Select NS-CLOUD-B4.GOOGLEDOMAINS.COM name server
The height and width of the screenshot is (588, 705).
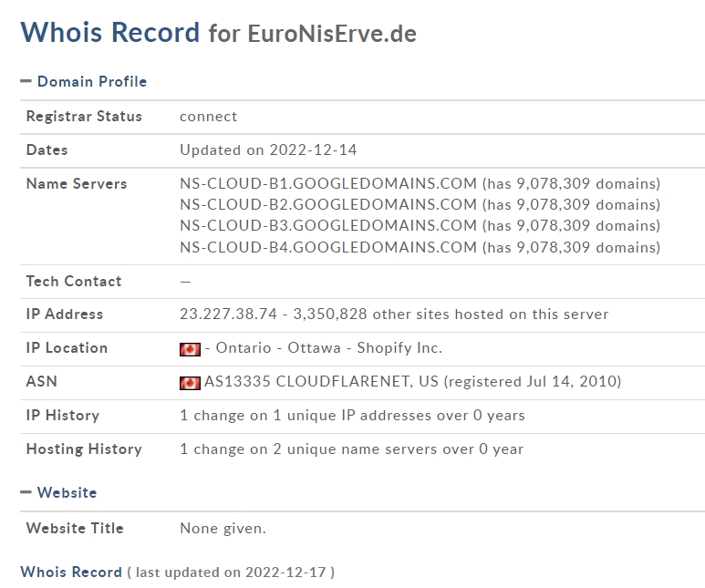point(328,247)
